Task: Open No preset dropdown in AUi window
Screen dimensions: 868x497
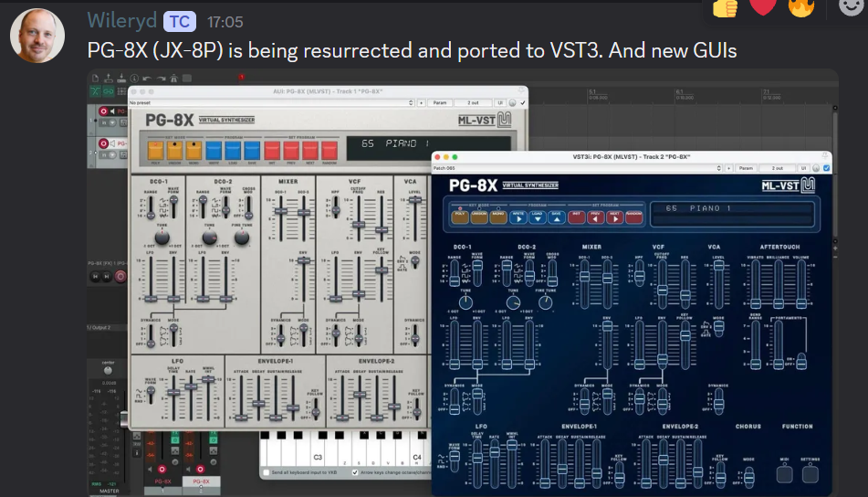Action: click(271, 102)
